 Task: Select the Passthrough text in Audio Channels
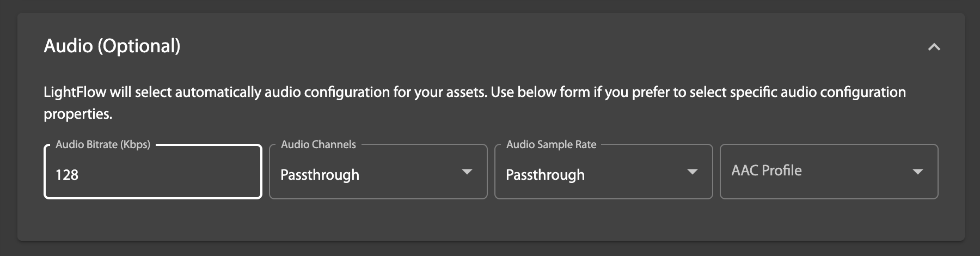point(320,175)
